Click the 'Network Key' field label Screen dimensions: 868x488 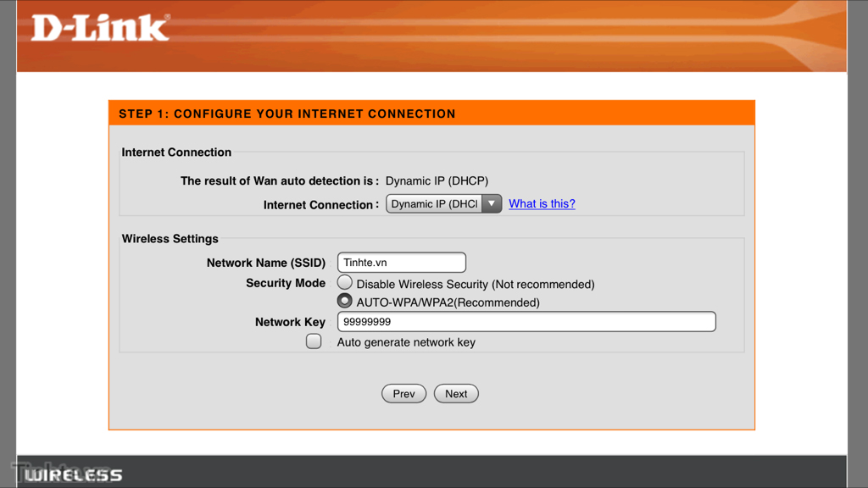pos(290,322)
